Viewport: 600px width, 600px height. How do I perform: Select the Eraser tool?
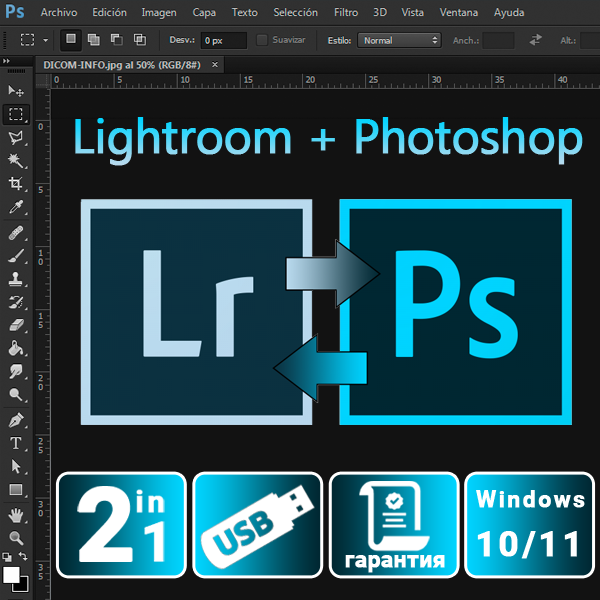coord(16,325)
